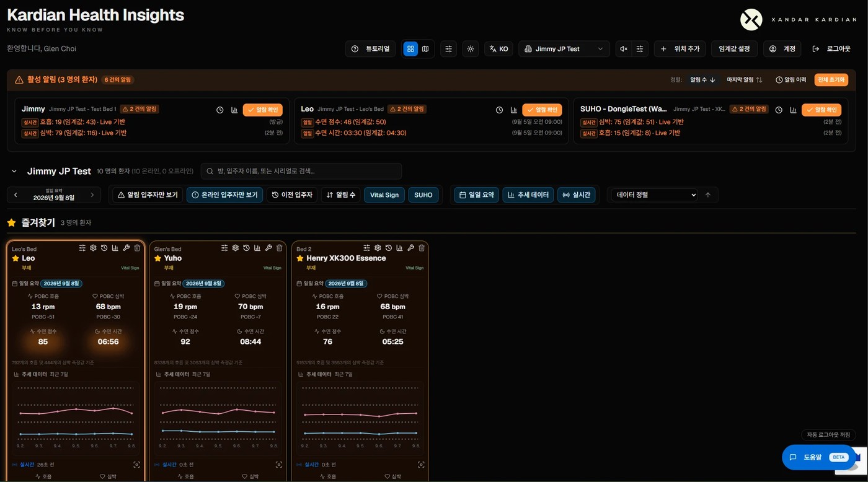This screenshot has width=868, height=482.
Task: Click '알람 확인' on Jimmy's alert
Action: tap(263, 110)
